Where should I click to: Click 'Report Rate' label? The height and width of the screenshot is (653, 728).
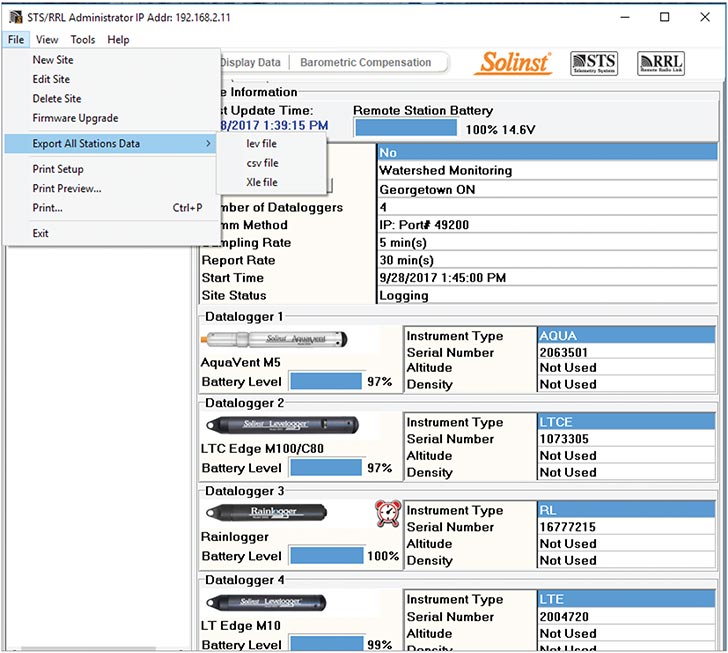click(x=238, y=260)
